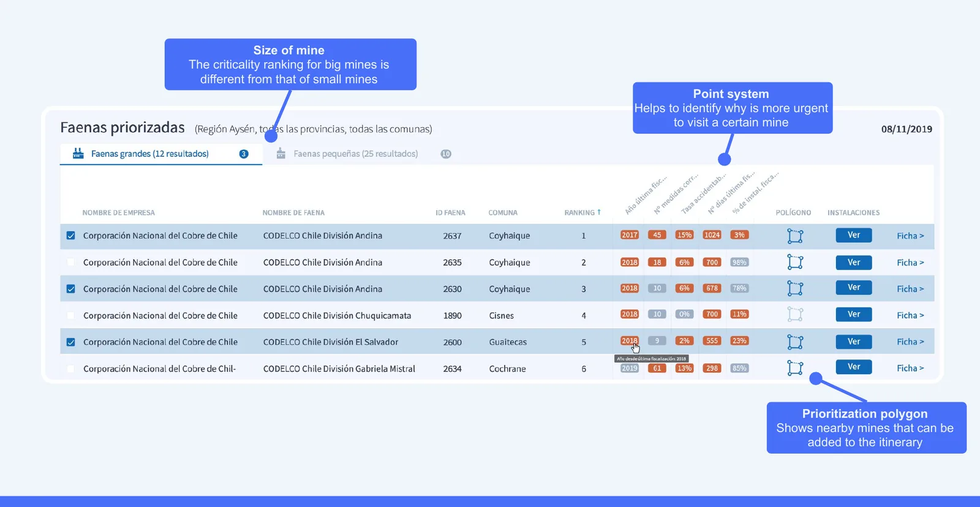
Task: Click the small mine icon beside Faenas pequeñas
Action: pyautogui.click(x=281, y=153)
